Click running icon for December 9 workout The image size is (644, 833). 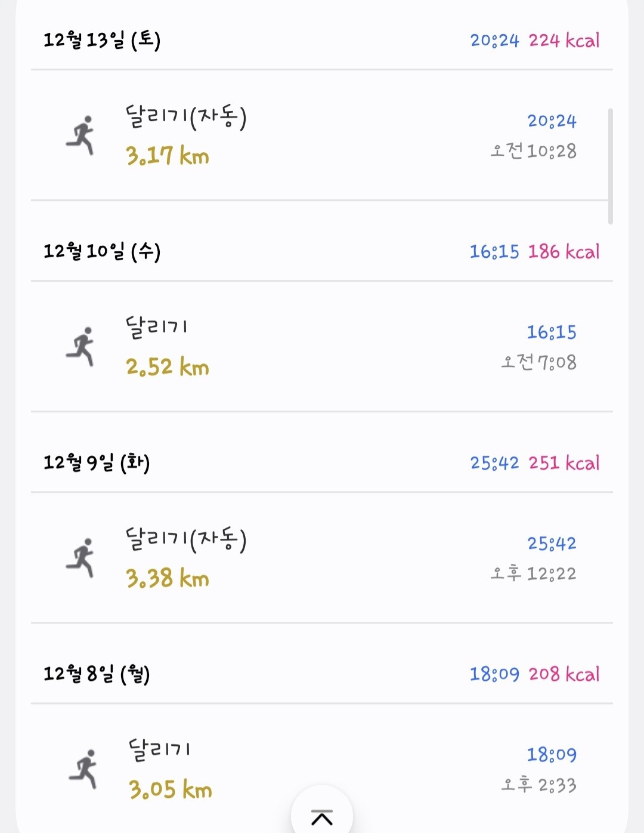81,558
